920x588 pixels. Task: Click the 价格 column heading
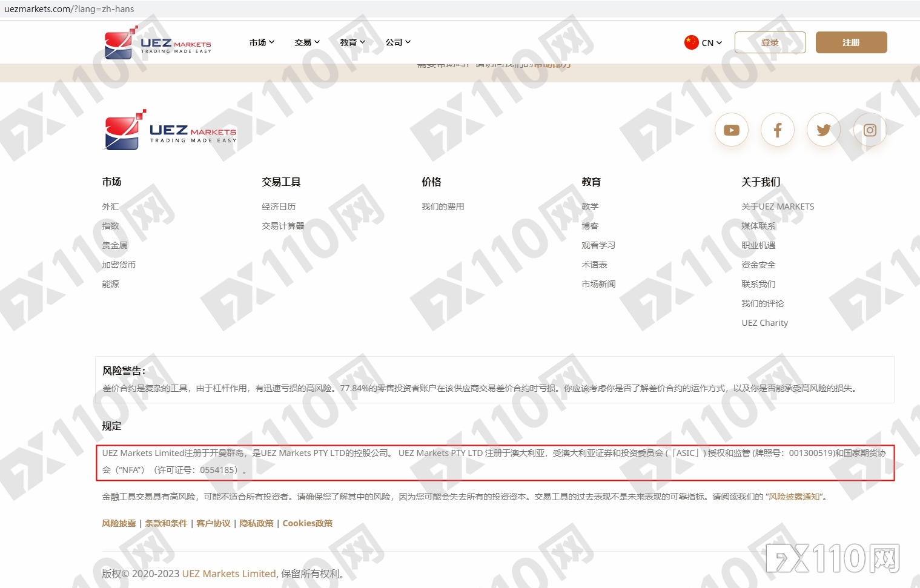431,182
